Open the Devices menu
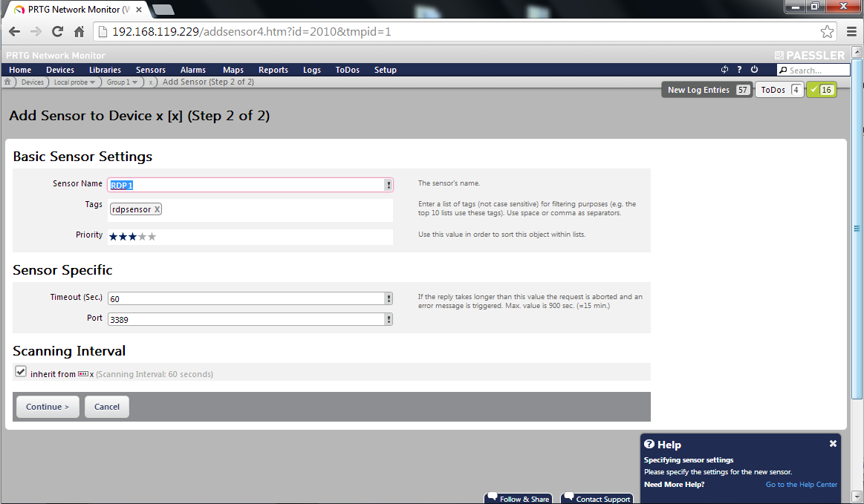This screenshot has width=864, height=504. click(x=60, y=70)
